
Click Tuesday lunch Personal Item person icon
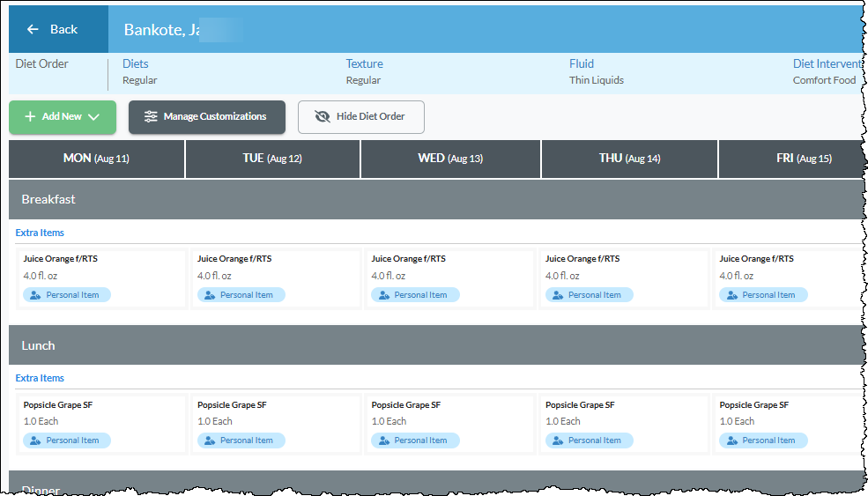pyautogui.click(x=210, y=440)
